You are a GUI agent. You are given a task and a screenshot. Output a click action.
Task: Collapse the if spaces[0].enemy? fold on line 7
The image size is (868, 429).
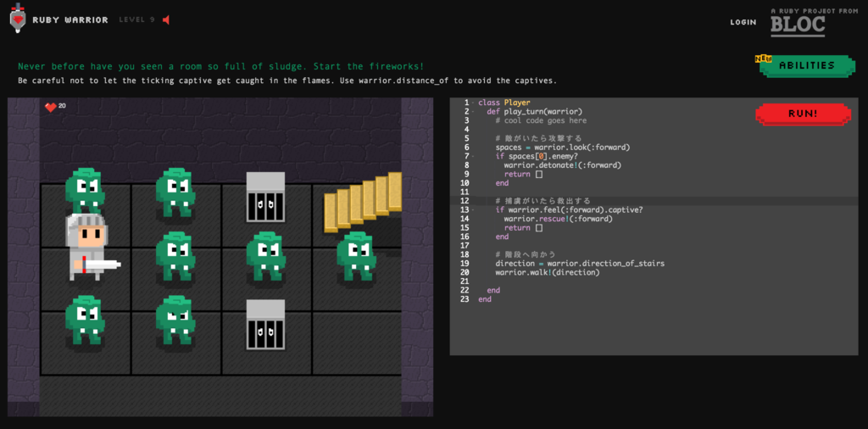472,156
